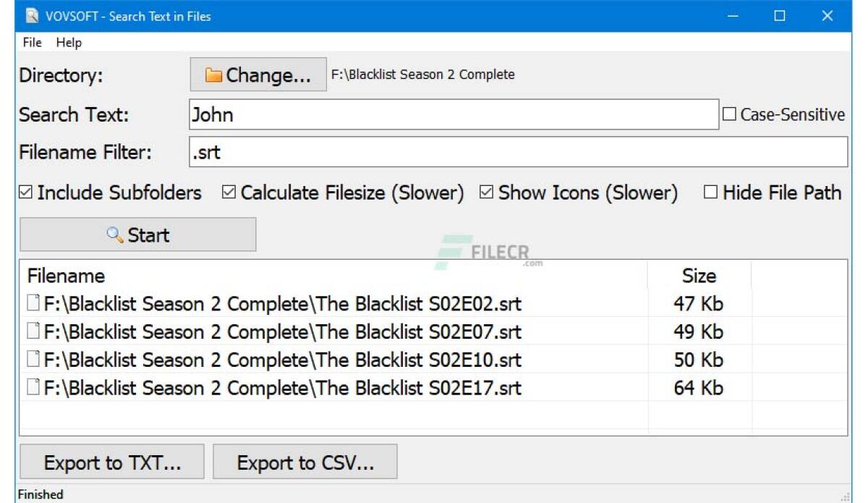Click the magnifier icon on Start button
Viewport: 868px width, 503px height.
[x=114, y=234]
